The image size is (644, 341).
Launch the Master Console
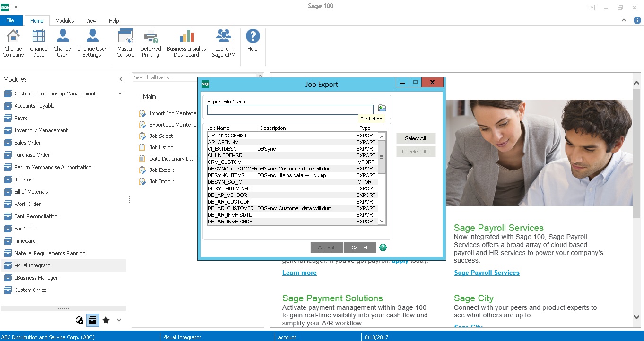pyautogui.click(x=125, y=37)
